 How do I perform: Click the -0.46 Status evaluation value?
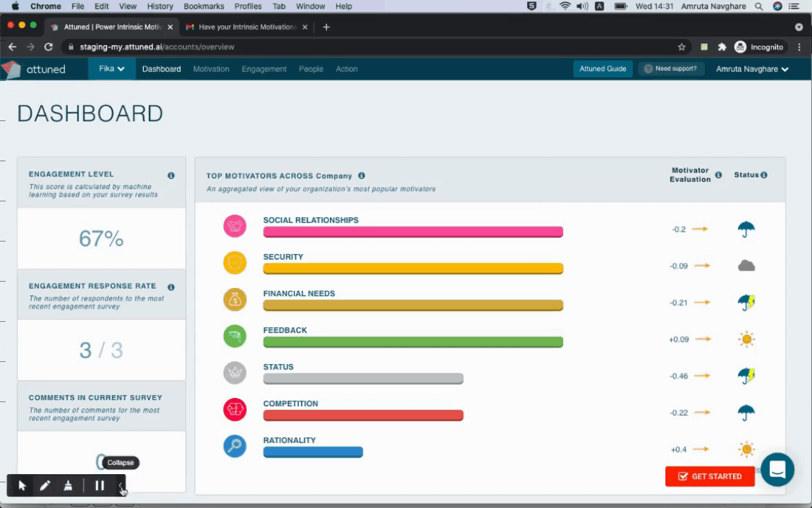(679, 377)
